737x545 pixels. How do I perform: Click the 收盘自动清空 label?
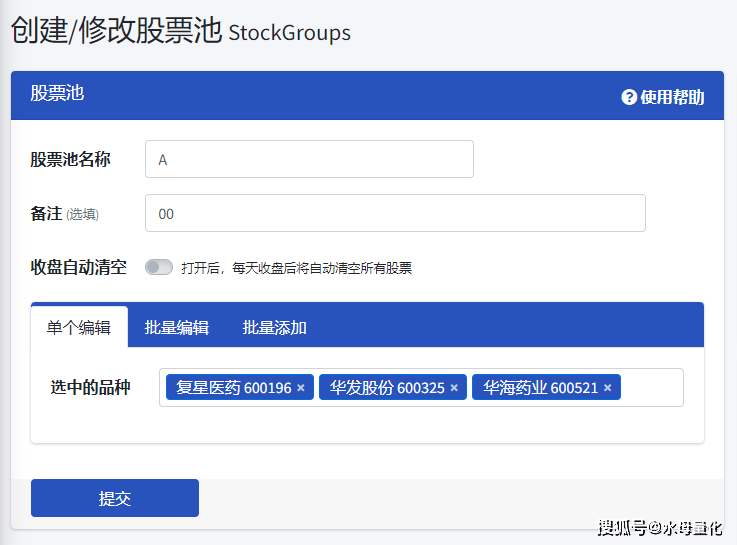[x=78, y=267]
